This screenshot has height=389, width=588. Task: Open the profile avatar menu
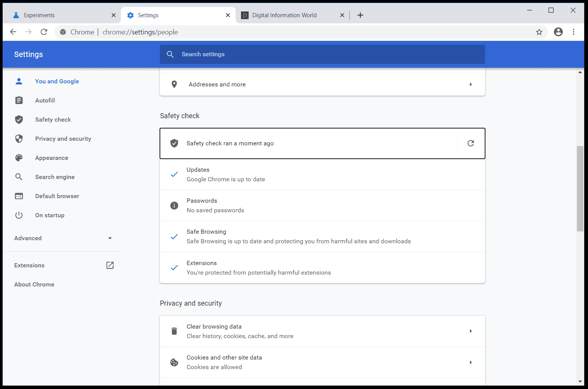(x=558, y=32)
